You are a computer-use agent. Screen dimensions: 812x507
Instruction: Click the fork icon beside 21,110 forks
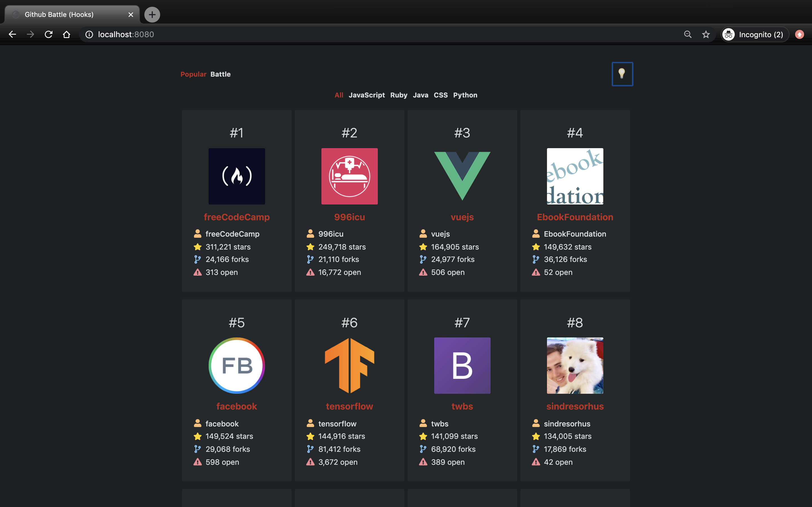coord(310,259)
